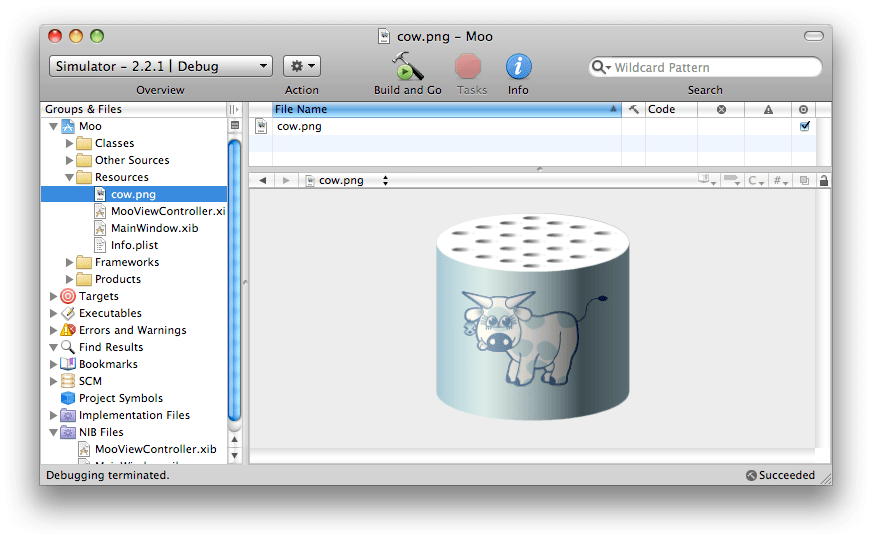Click the Build and Go hammer icon
Viewport: 872px width, 540px height.
[407, 67]
